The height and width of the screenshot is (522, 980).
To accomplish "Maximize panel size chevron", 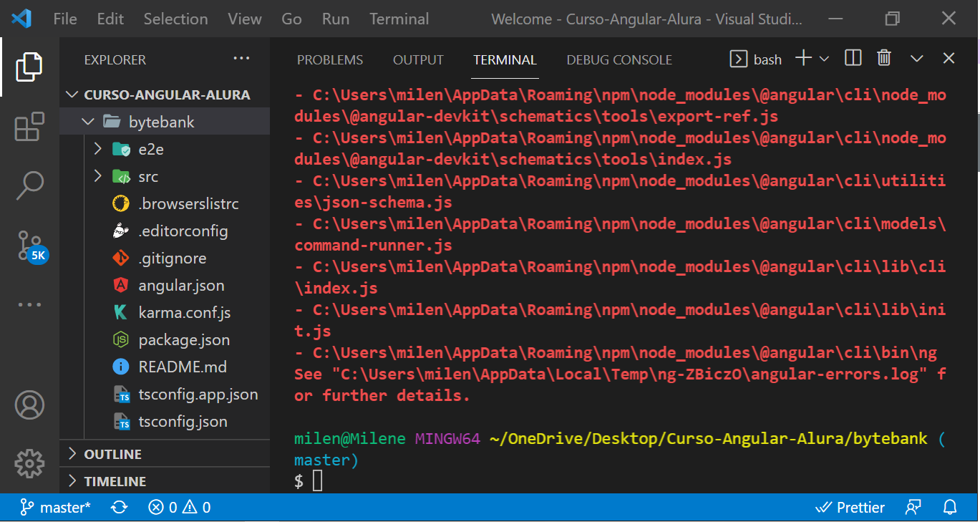I will click(916, 59).
